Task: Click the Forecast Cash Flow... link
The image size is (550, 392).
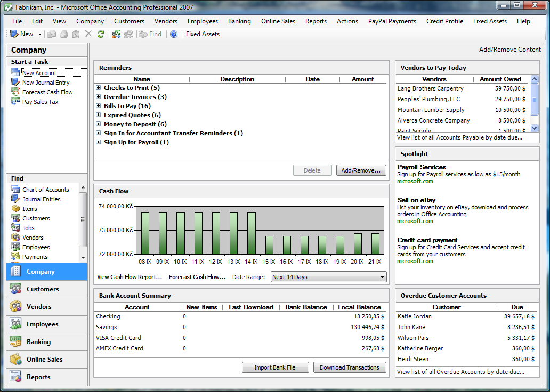Action: [x=197, y=277]
